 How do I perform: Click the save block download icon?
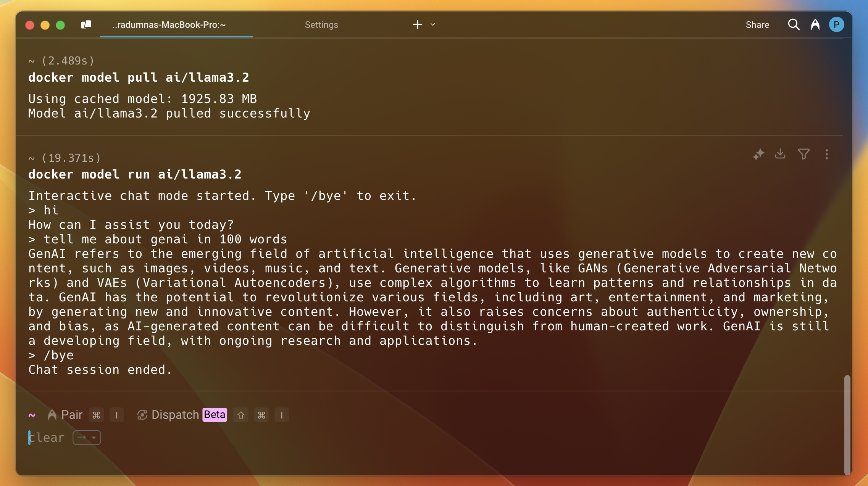[780, 154]
